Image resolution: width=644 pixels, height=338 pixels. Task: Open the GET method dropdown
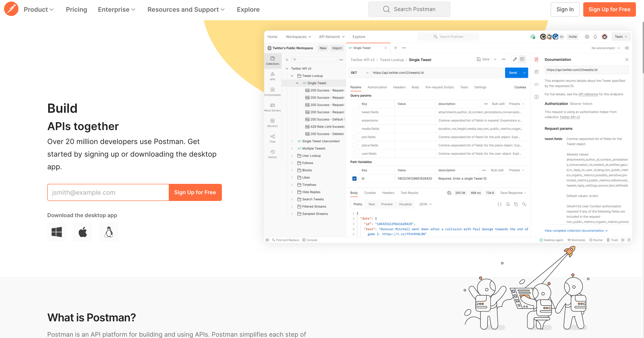point(360,73)
